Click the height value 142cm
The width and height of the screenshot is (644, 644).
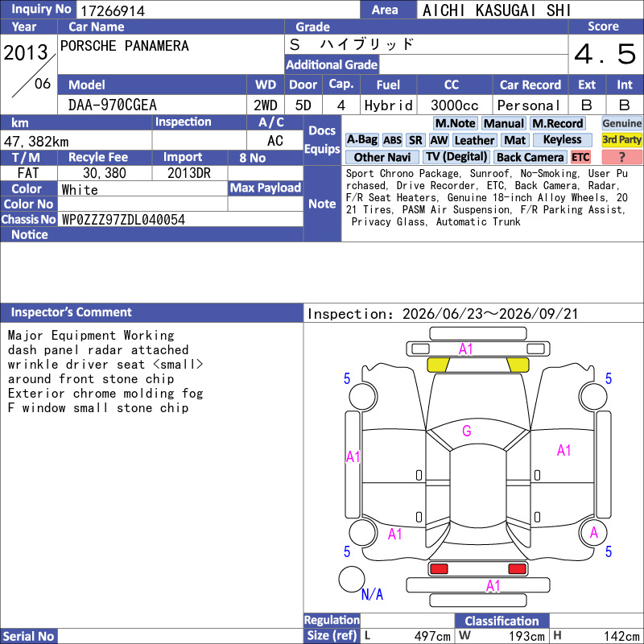point(621,636)
